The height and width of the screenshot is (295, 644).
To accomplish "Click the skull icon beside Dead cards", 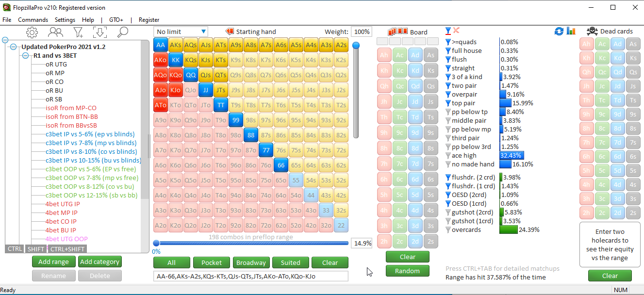I will [x=592, y=32].
